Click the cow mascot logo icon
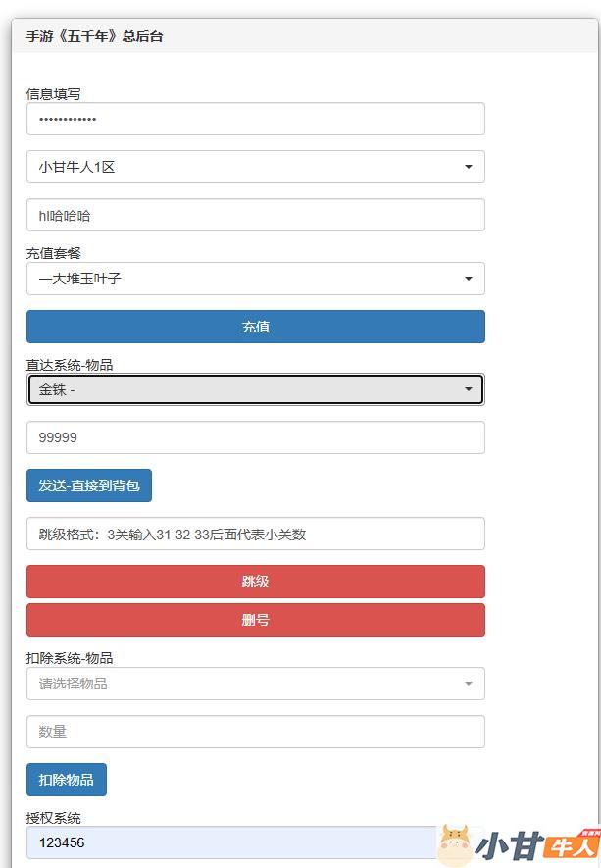601x868 pixels. tap(456, 844)
